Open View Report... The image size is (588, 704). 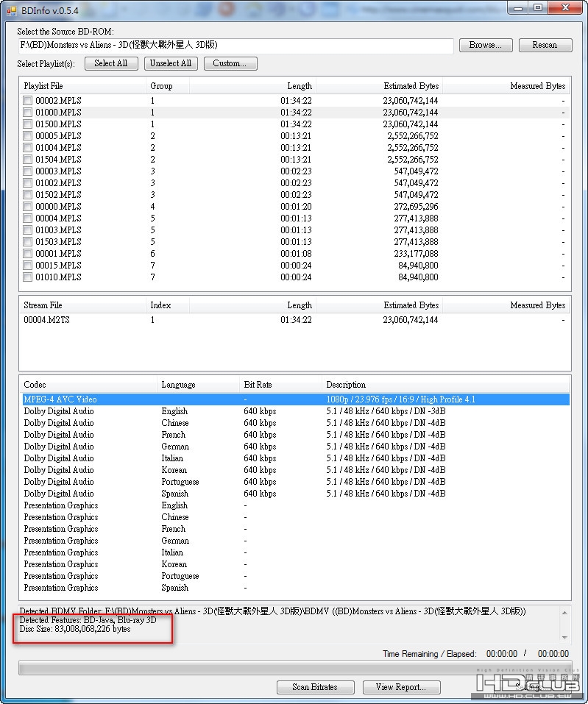tap(401, 687)
